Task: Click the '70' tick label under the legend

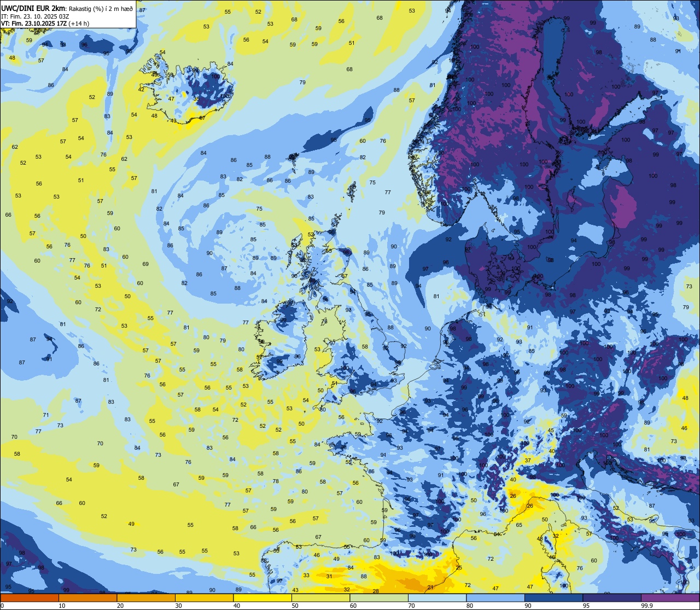Action: (x=411, y=606)
